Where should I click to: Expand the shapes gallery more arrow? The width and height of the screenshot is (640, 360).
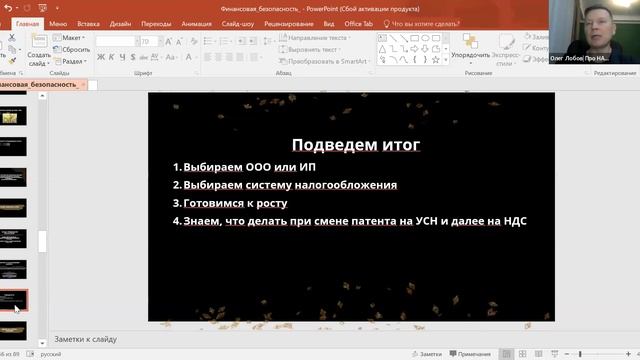pos(446,60)
